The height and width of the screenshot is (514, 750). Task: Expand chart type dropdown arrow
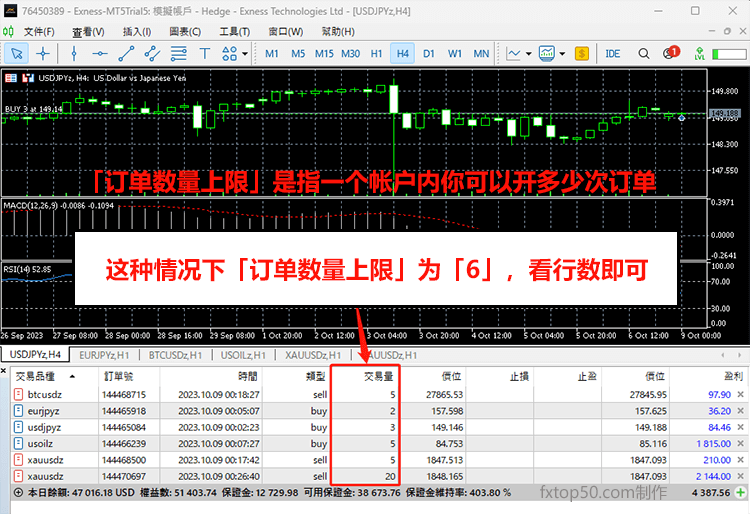(529, 54)
